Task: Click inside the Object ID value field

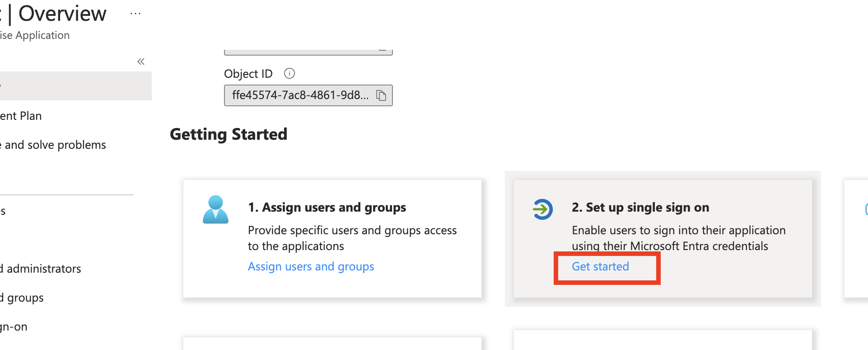Action: [x=300, y=95]
